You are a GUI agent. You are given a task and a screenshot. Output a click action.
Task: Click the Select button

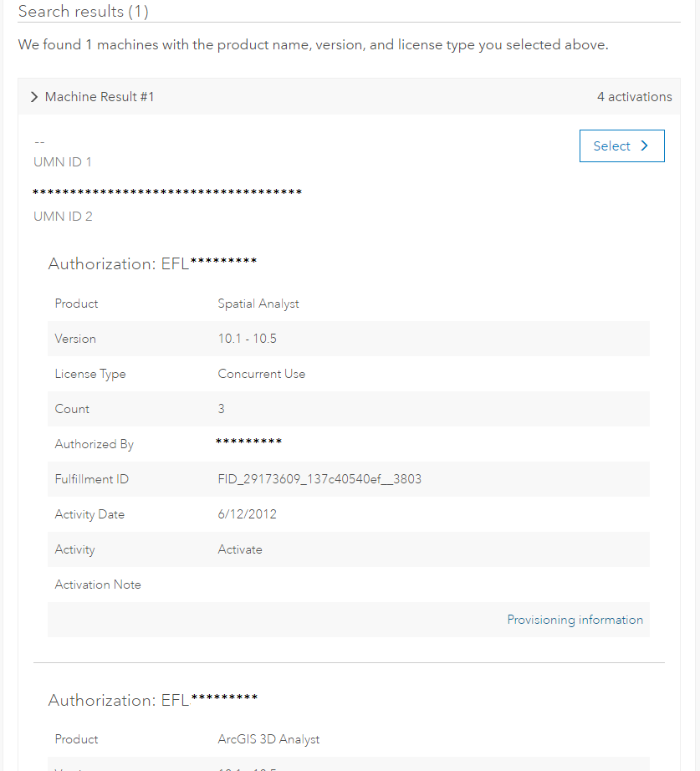pyautogui.click(x=621, y=146)
